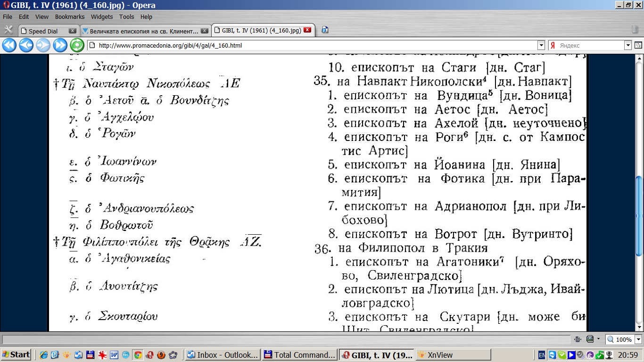The height and width of the screenshot is (362, 644).
Task: Open the Opera panels wrench icon
Action: [x=8, y=30]
